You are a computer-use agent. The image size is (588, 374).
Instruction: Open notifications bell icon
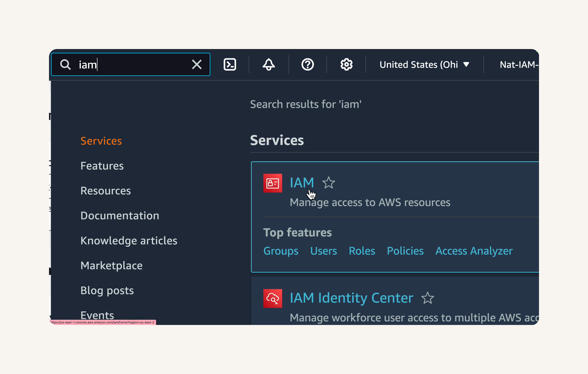point(269,64)
